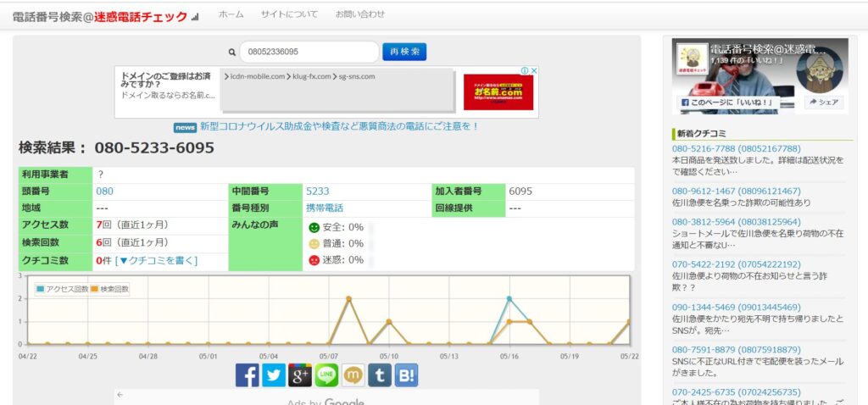This screenshot has width=868, height=405.
Task: Click the Twitter share icon
Action: [273, 375]
